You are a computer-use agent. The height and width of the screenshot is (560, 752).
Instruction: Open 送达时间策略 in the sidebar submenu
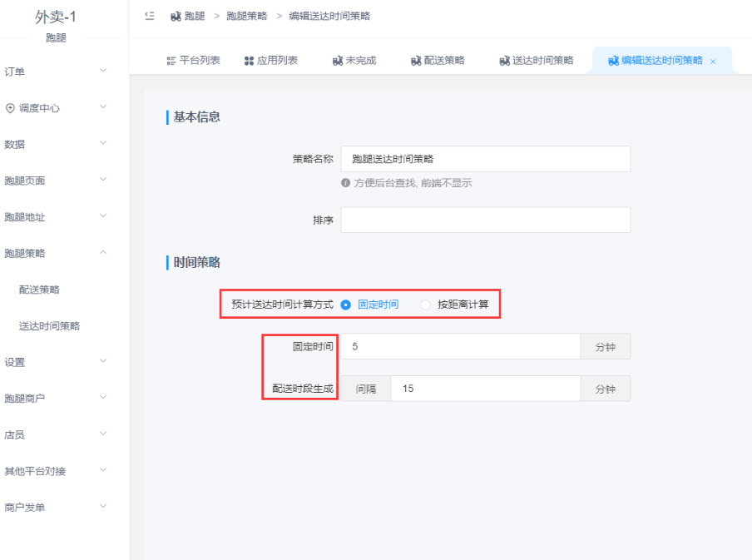pos(49,326)
